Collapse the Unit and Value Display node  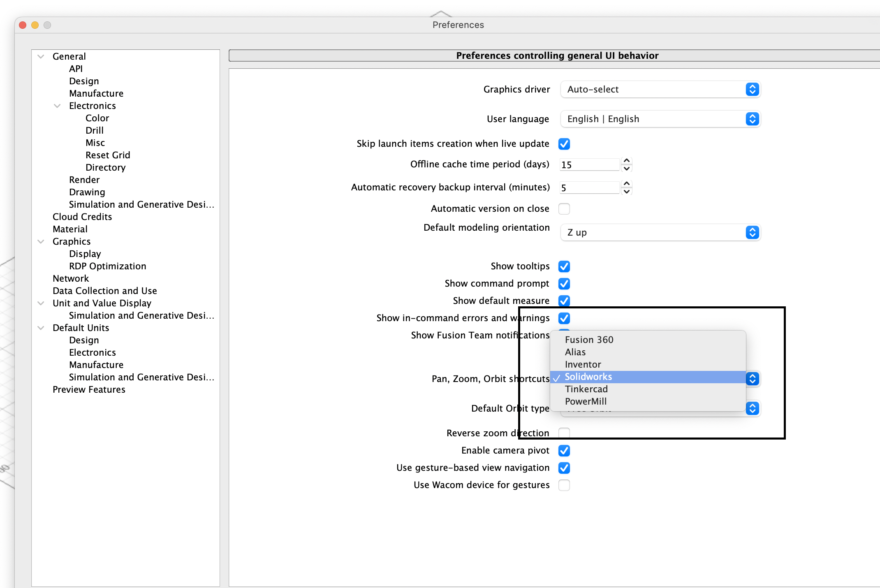pyautogui.click(x=41, y=303)
